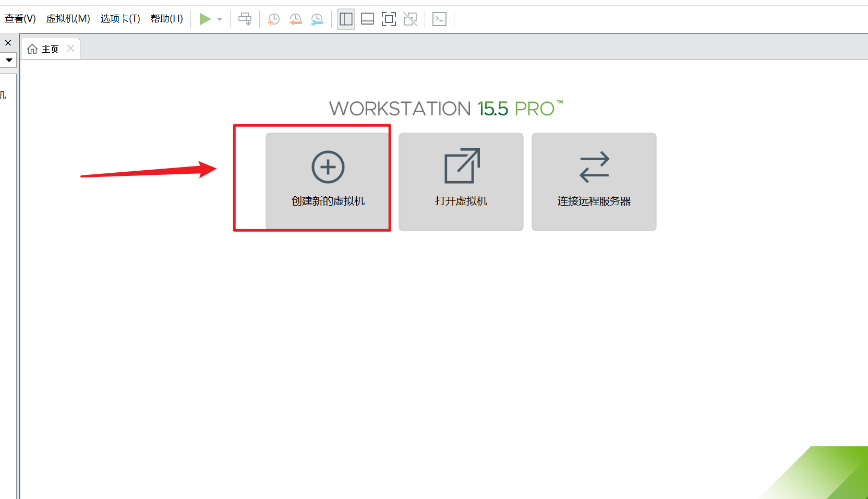Viewport: 868px width, 499px height.
Task: Click the Unity mode toolbar icon
Action: (x=411, y=19)
